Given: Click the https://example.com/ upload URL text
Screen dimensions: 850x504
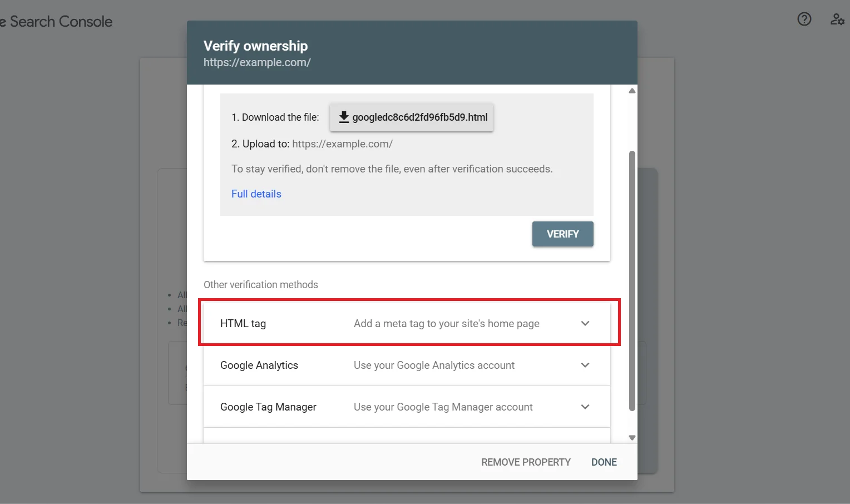Looking at the screenshot, I should [x=342, y=144].
